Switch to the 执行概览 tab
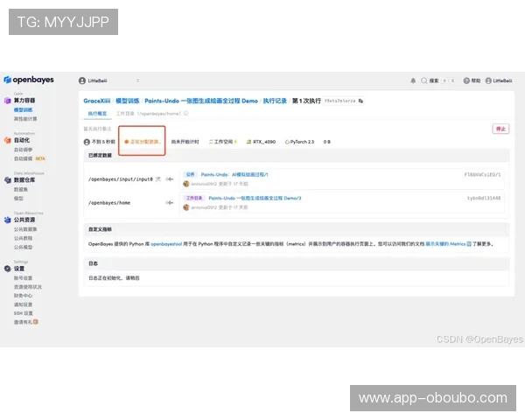The height and width of the screenshot is (420, 525). point(97,114)
